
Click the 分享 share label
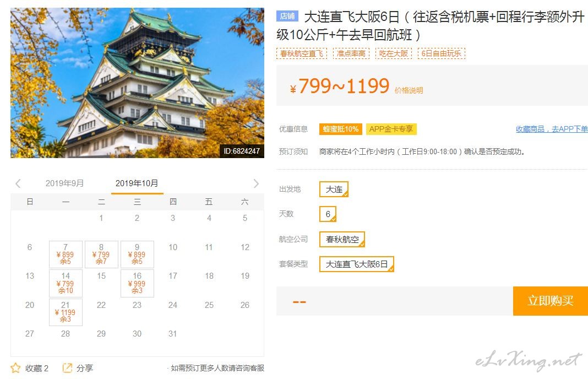pyautogui.click(x=85, y=368)
